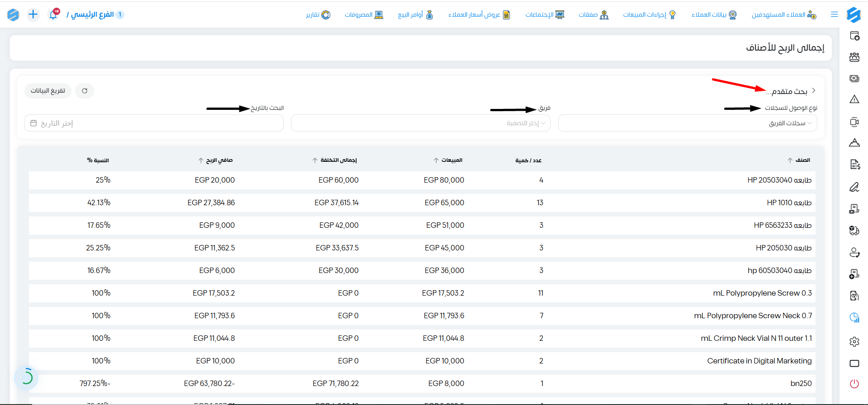Viewport: 868px width, 405px height.
Task: Select mL Polypropylene Screw Neck 0.7 item
Action: point(753,316)
